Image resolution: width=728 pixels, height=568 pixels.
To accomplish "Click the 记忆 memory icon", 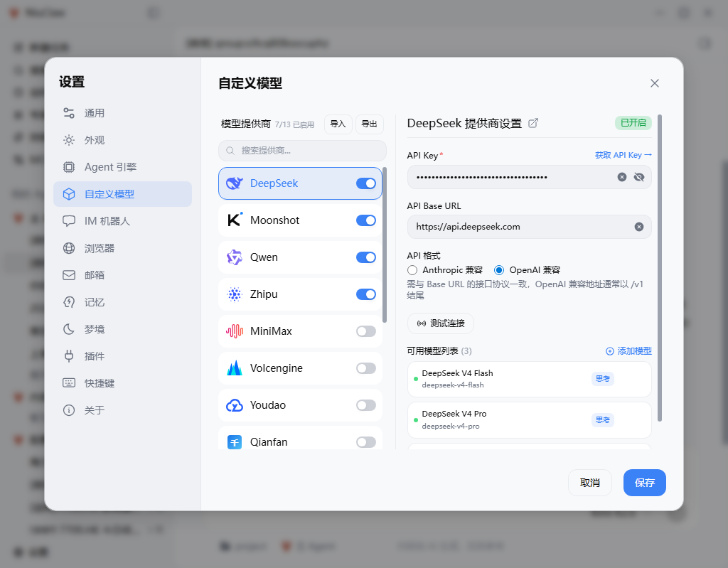I will [x=69, y=302].
